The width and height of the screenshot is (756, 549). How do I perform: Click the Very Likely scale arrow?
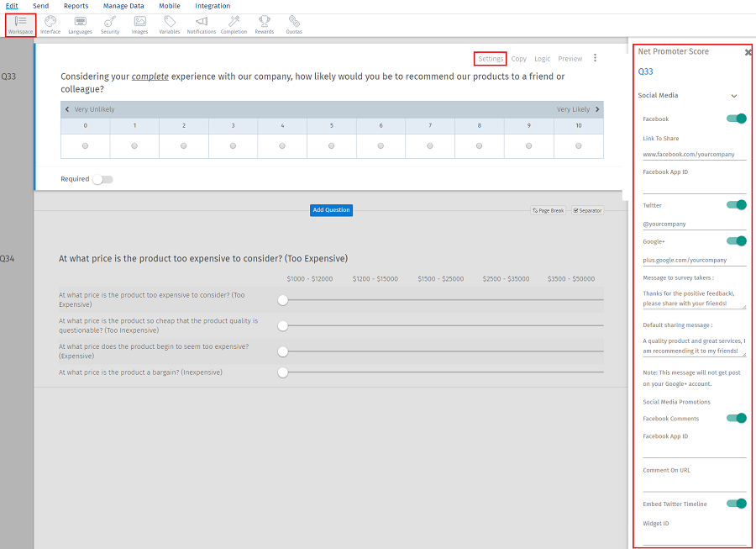point(597,108)
